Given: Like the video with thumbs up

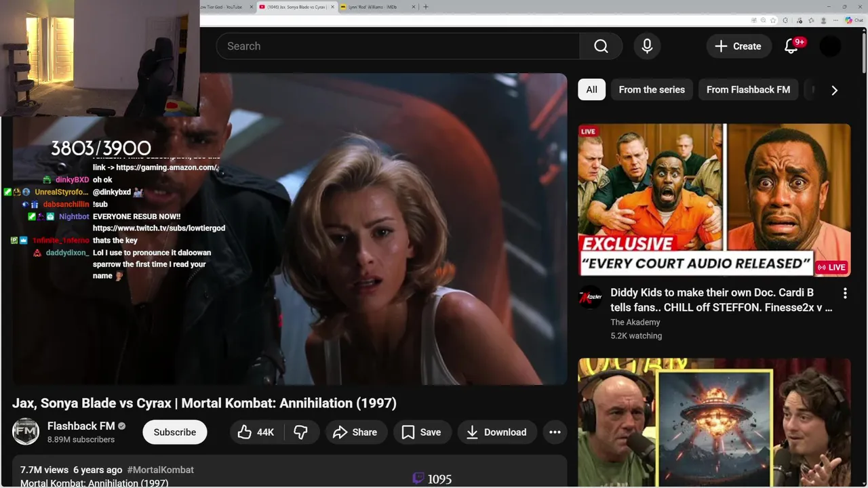Looking at the screenshot, I should pyautogui.click(x=256, y=432).
